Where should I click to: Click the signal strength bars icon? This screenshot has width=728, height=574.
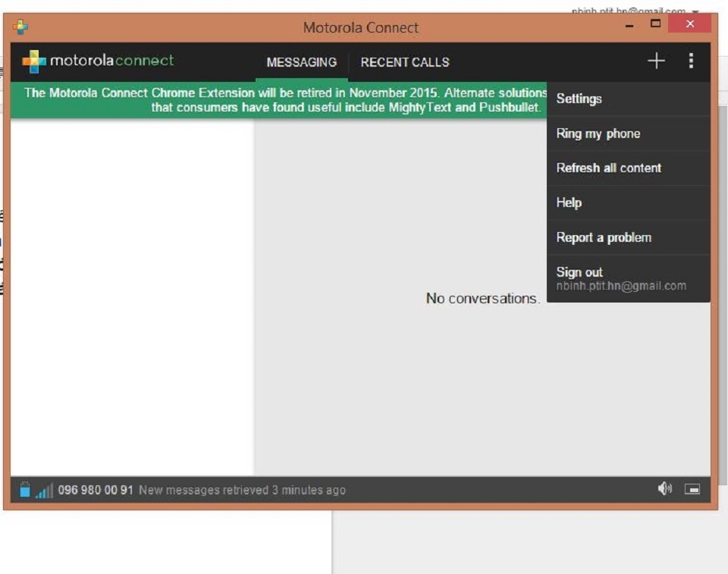coord(45,491)
